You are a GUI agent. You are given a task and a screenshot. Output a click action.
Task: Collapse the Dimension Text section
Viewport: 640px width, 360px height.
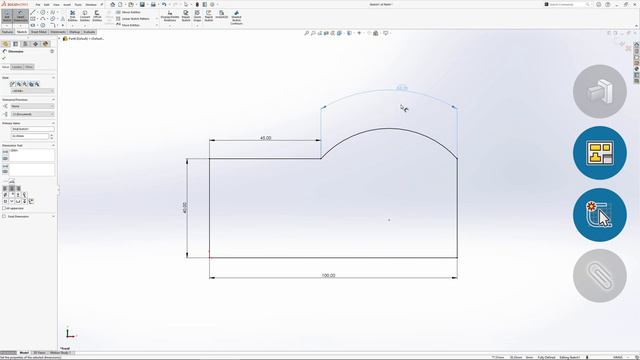pos(53,145)
